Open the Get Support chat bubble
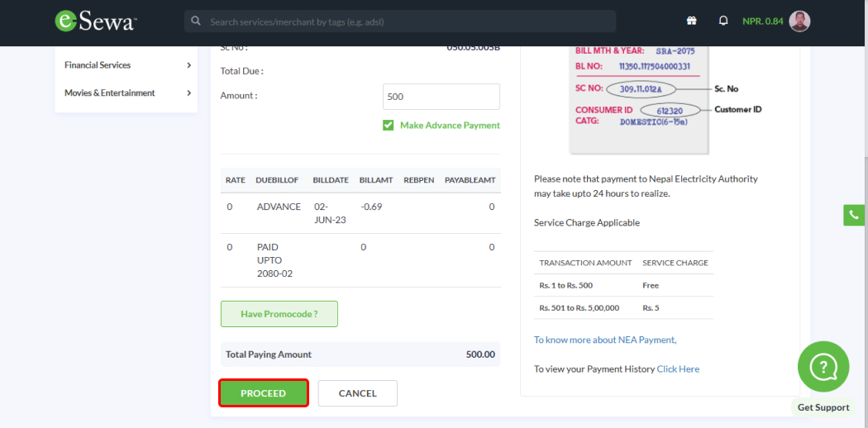This screenshot has width=868, height=428. point(823,367)
